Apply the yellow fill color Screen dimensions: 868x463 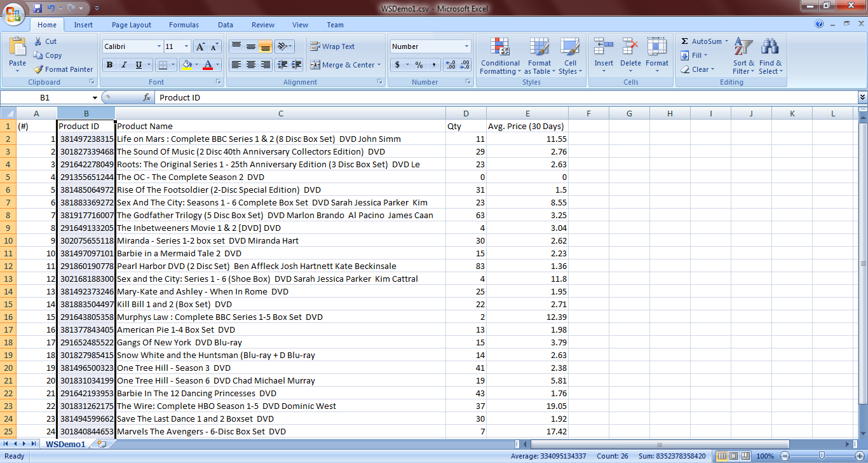coord(186,65)
